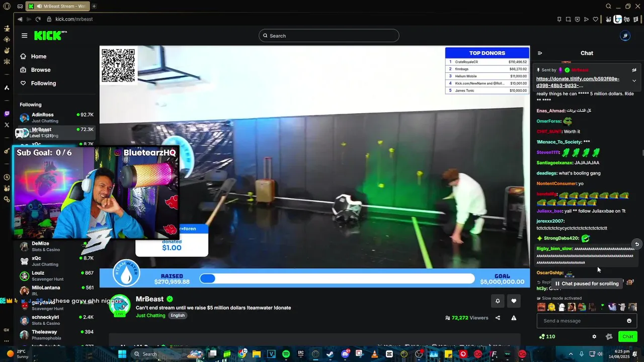Image resolution: width=644 pixels, height=362 pixels.
Task: Click the English language tag
Action: coord(178,315)
